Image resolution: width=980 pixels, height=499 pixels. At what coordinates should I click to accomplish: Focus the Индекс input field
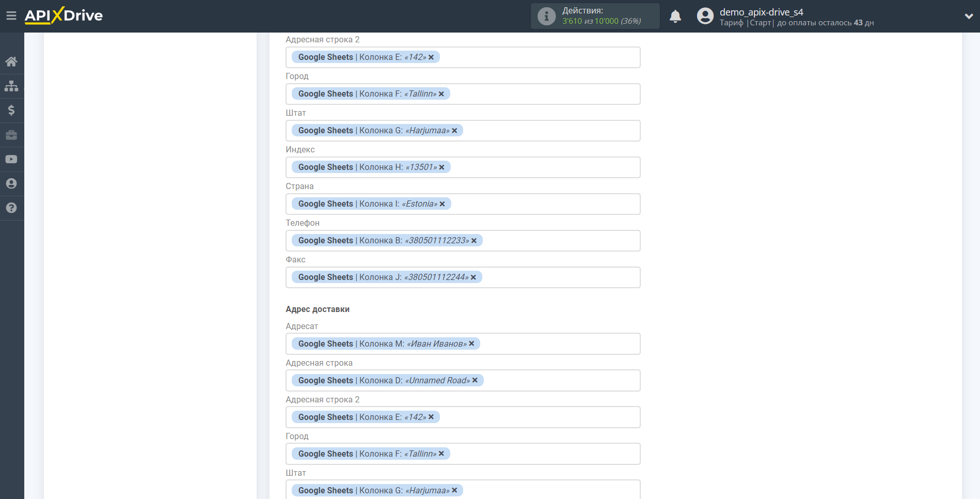point(463,167)
